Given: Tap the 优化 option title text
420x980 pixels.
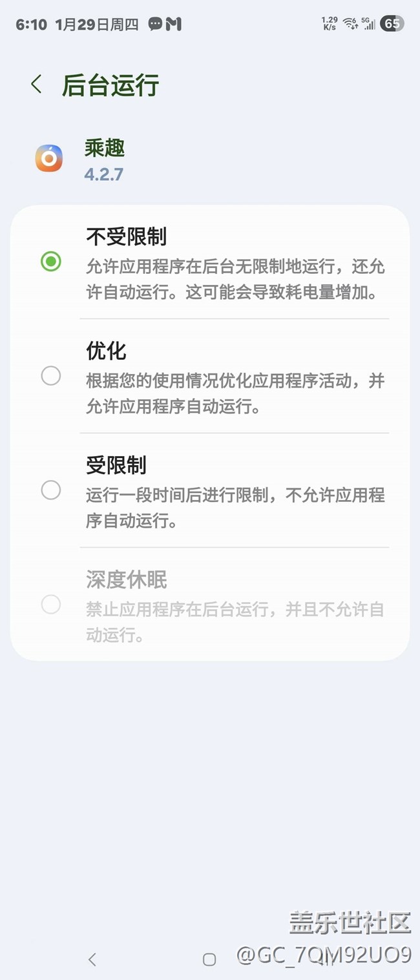Looking at the screenshot, I should (x=106, y=351).
